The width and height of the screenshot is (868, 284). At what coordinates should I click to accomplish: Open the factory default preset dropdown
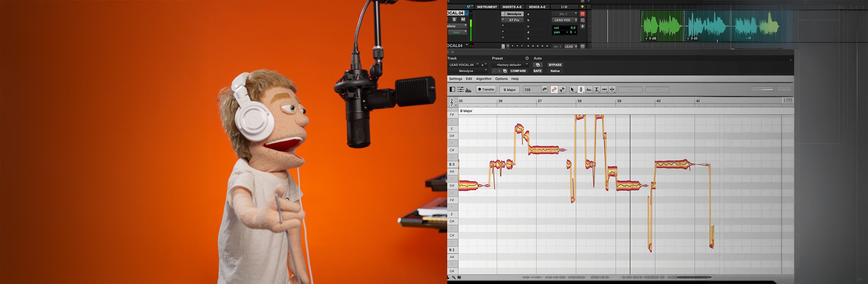(x=509, y=65)
